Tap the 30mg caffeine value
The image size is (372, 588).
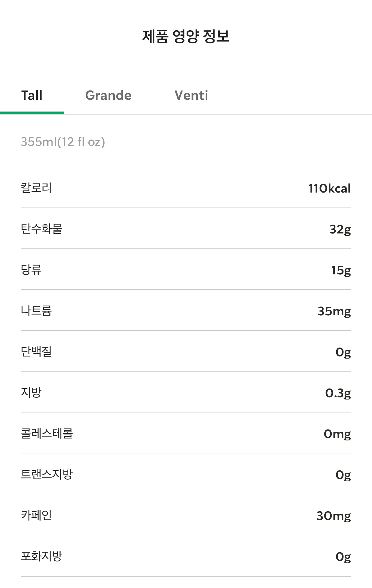(334, 516)
